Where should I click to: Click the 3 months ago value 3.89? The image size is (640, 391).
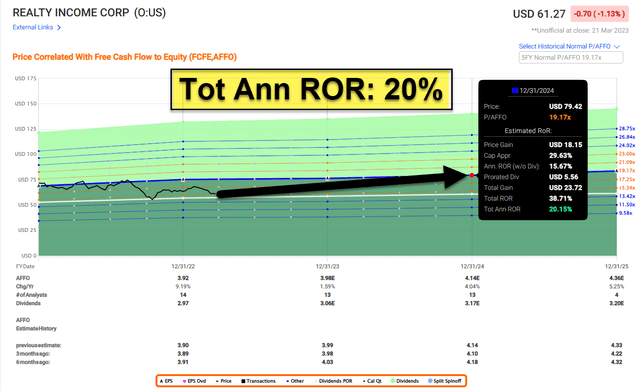[183, 353]
